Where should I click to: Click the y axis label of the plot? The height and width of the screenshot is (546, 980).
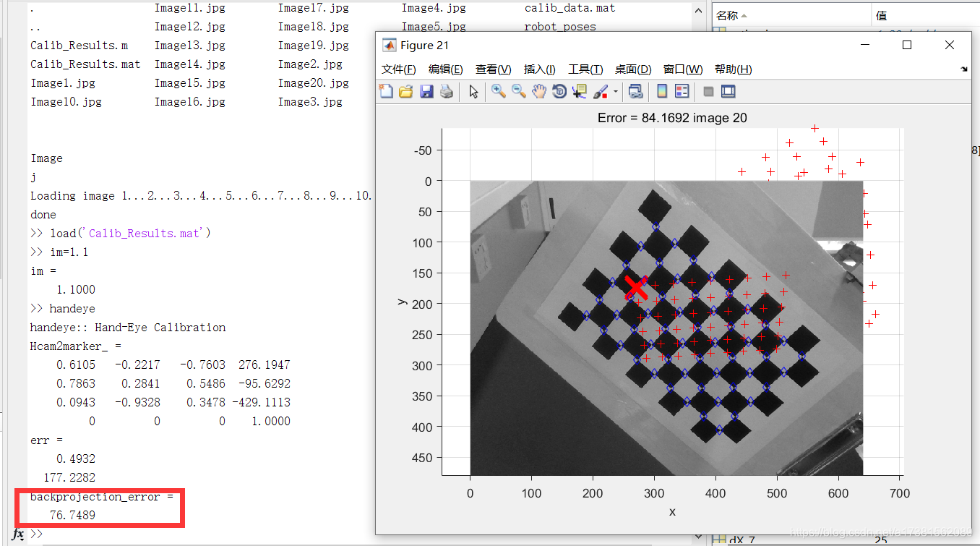pos(403,302)
